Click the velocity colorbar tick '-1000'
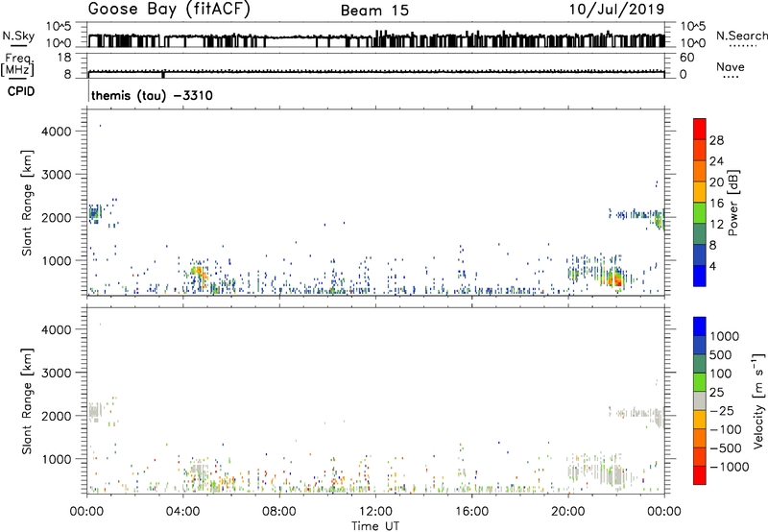Image resolution: width=768 pixels, height=532 pixels. pos(730,467)
